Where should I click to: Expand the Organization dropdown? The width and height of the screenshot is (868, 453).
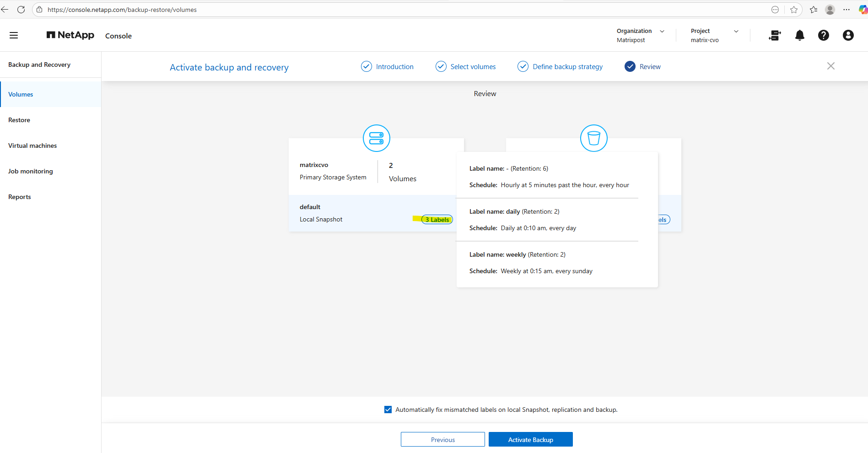point(662,31)
